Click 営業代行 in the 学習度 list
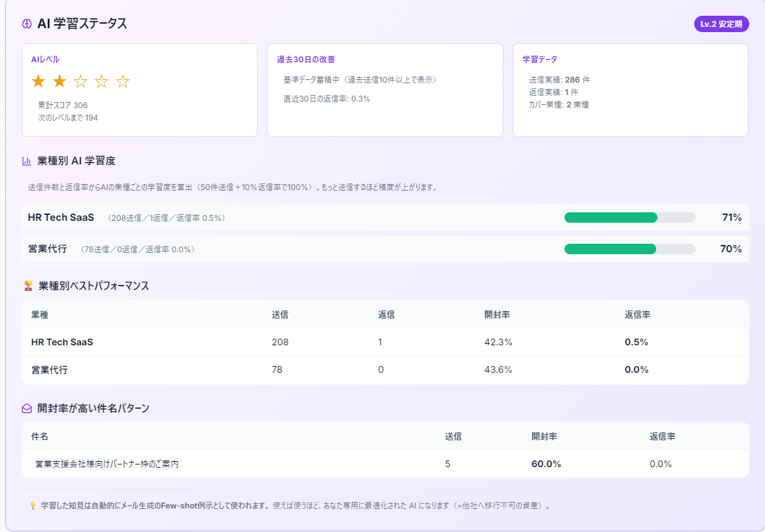The height and width of the screenshot is (532, 765). tap(47, 249)
